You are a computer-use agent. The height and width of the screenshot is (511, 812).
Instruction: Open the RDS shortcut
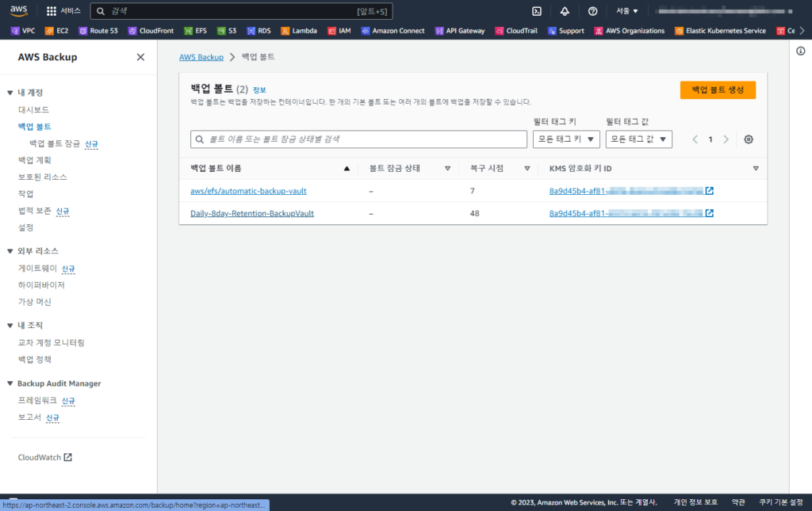259,31
